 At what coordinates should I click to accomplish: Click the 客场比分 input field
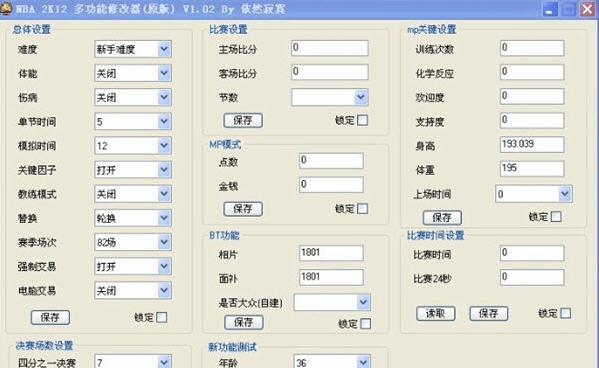point(330,72)
